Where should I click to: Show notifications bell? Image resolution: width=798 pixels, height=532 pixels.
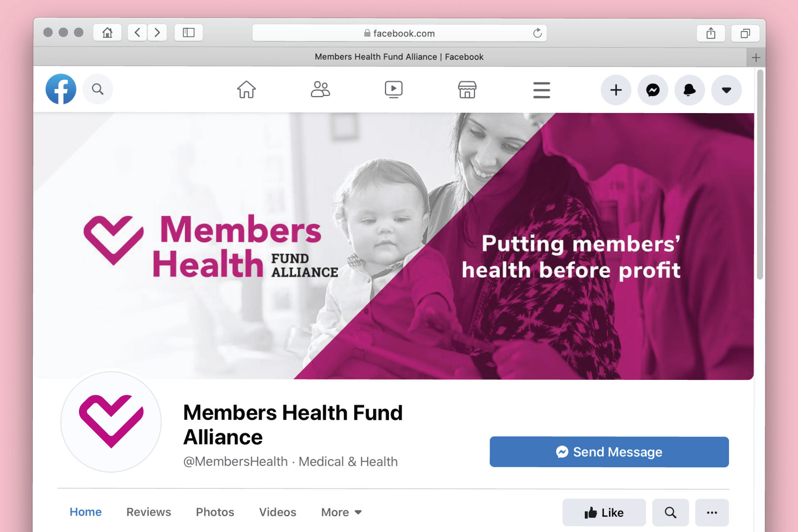pos(690,90)
